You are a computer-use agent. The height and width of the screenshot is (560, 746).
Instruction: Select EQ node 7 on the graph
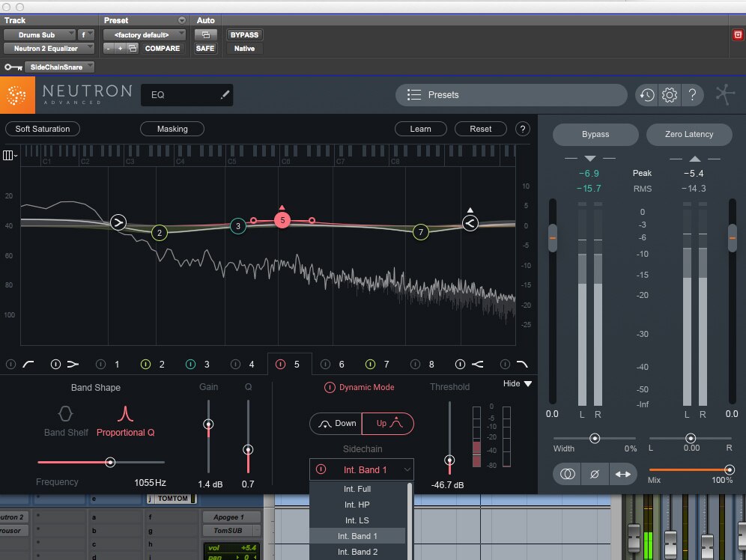coord(421,232)
